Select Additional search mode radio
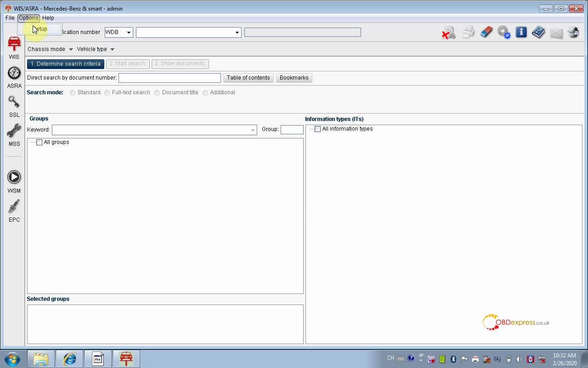Screen dimensions: 588x368 click(x=205, y=93)
